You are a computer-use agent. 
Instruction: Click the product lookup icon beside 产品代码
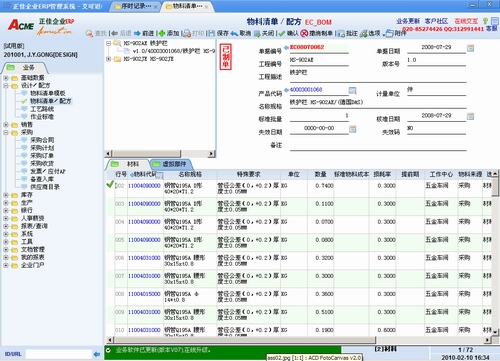352,90
